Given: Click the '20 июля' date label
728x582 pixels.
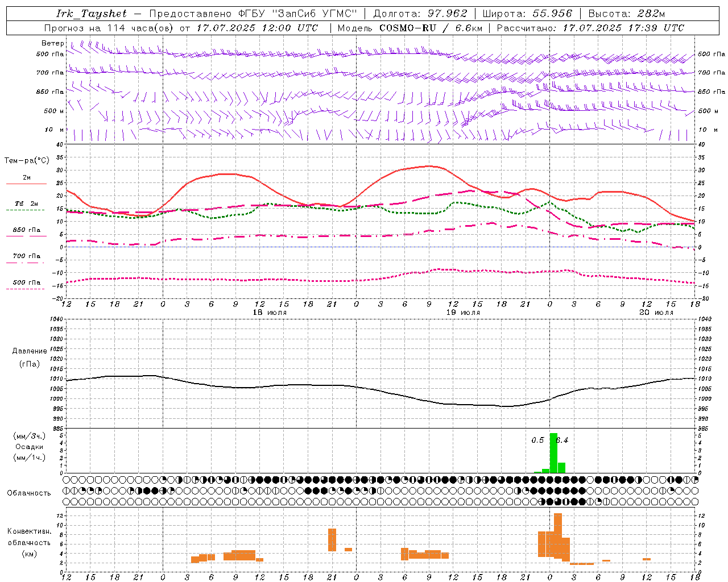Looking at the screenshot, I should pos(656,313).
